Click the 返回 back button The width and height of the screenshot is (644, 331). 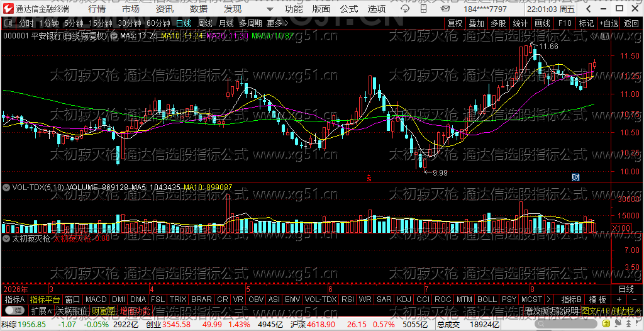click(631, 23)
